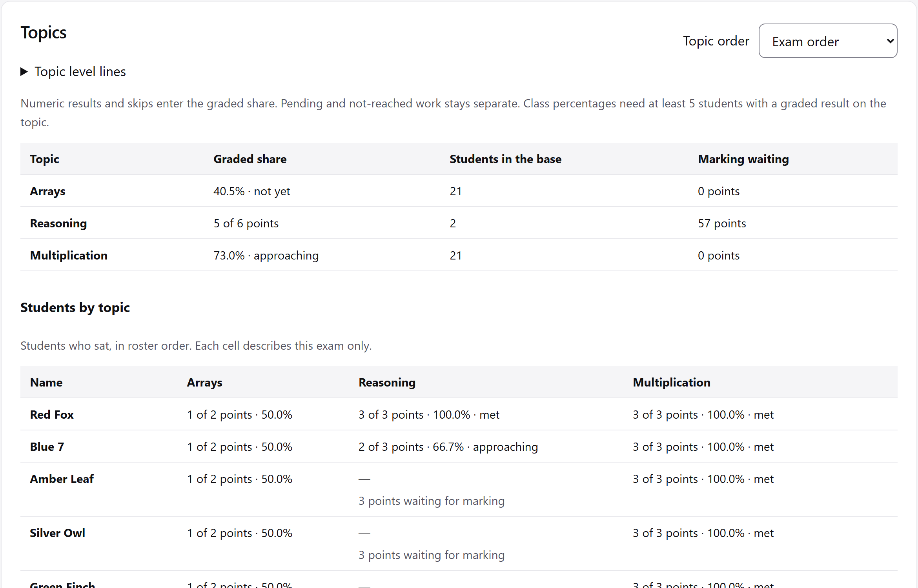
Task: Select the Arrays topic row name
Action: point(48,191)
